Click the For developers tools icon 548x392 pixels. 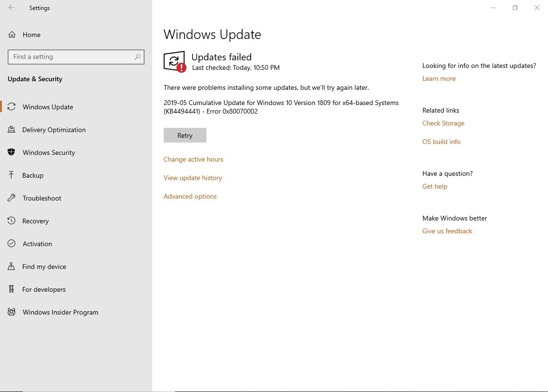[x=11, y=289]
